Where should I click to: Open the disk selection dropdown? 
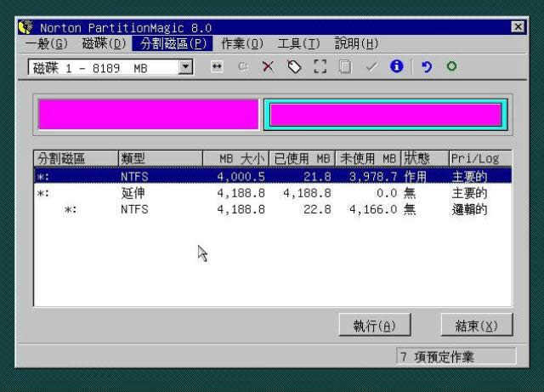(186, 67)
